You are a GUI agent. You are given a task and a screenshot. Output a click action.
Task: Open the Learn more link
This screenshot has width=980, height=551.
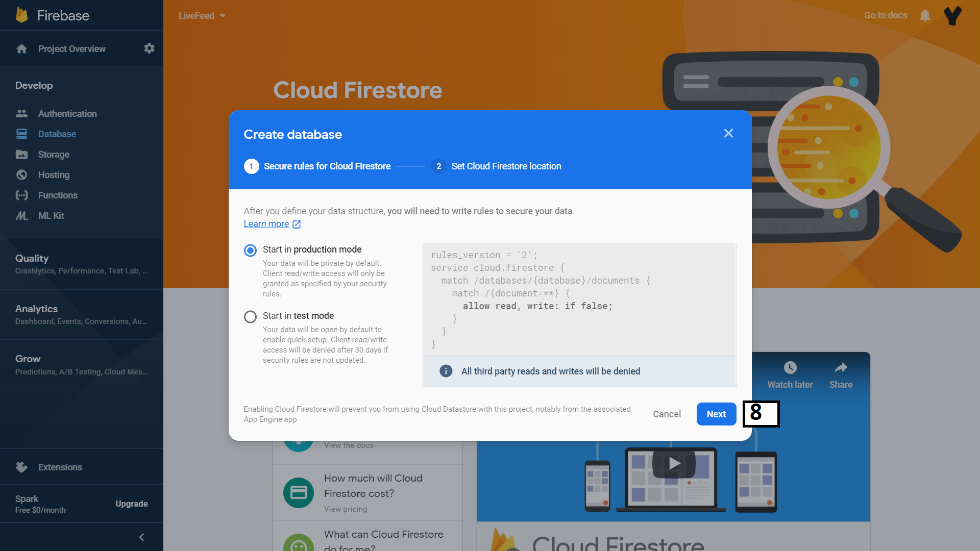(266, 224)
